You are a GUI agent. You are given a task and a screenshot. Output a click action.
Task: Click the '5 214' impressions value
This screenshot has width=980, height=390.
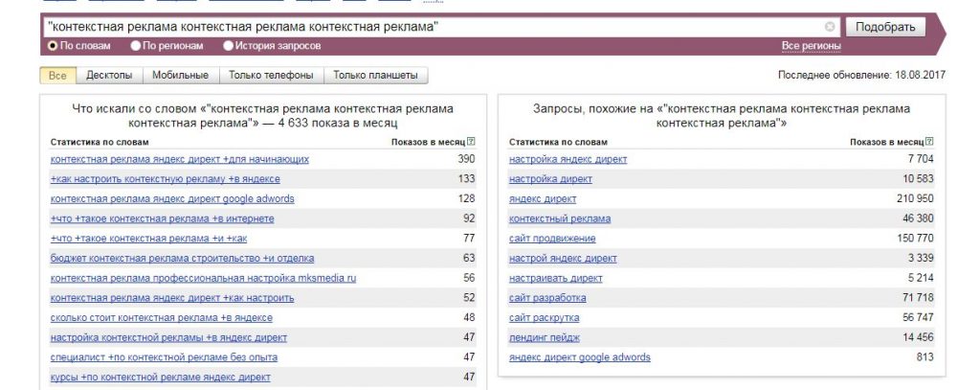921,277
